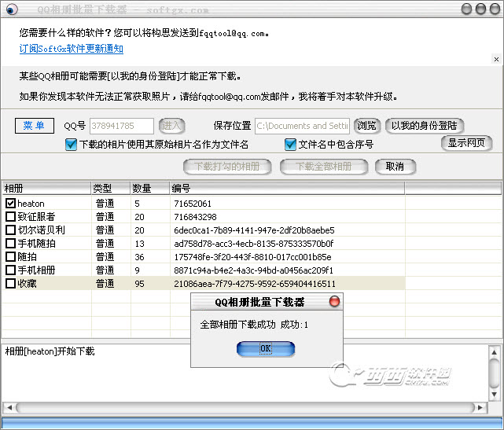Click 显示网页 button

[x=466, y=143]
